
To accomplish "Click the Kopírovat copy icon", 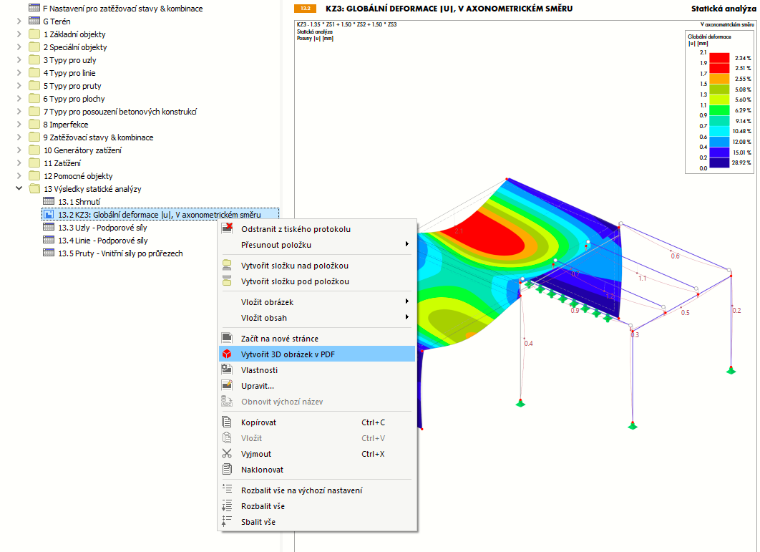I will pos(227,422).
